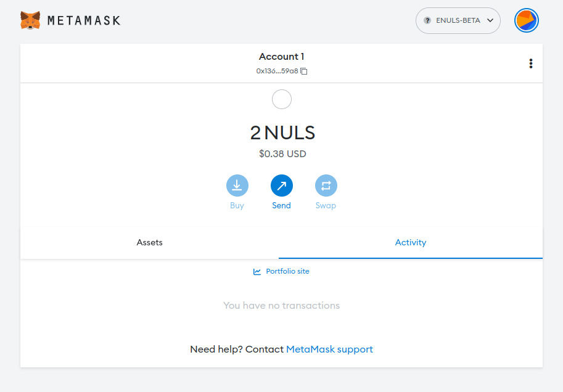Click the Buy download icon
Image resolution: width=563 pixels, height=392 pixels.
coord(237,186)
